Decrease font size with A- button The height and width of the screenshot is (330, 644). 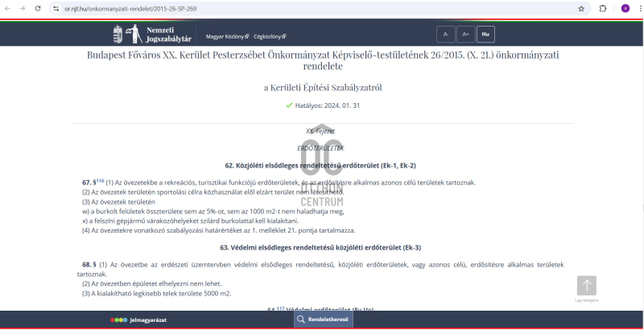[x=445, y=35]
